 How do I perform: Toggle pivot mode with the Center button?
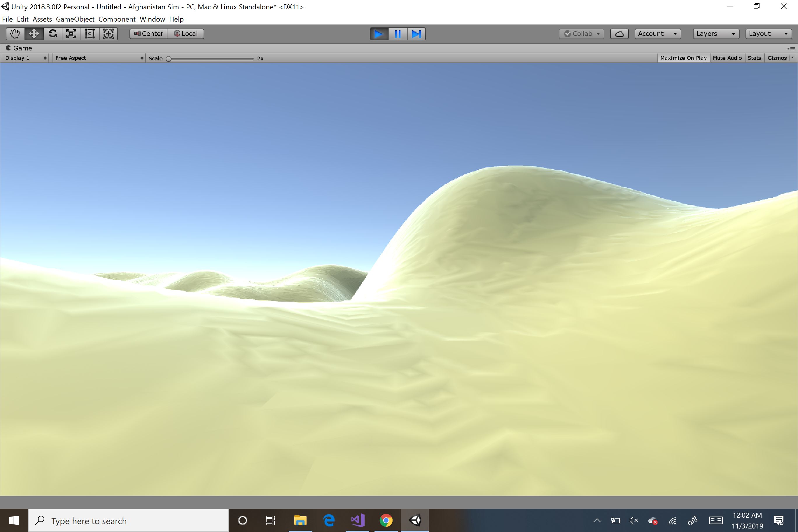pyautogui.click(x=149, y=34)
